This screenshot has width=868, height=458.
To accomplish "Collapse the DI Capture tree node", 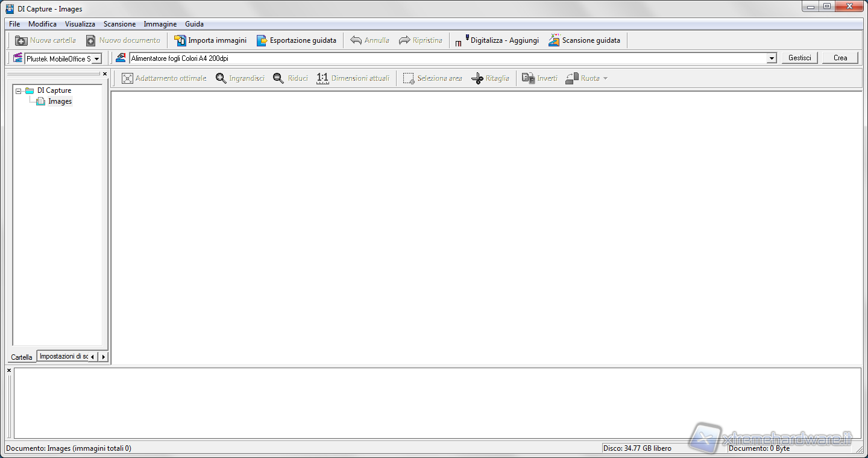I will point(19,91).
